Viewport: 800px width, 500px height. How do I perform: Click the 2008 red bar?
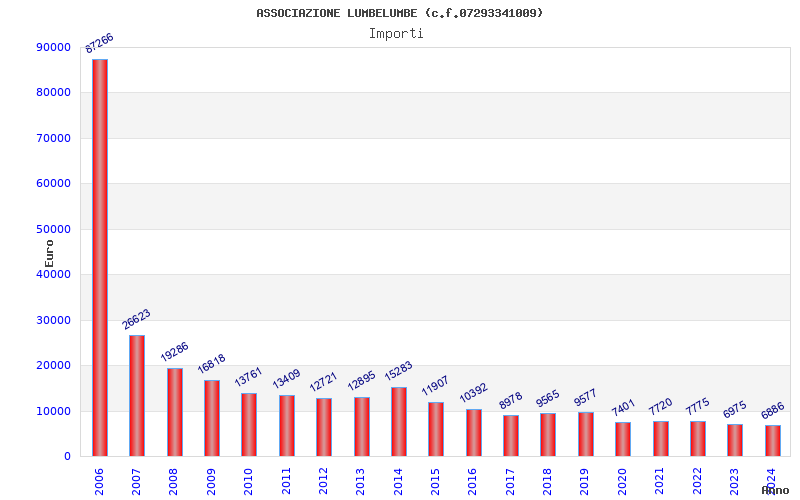pos(174,412)
